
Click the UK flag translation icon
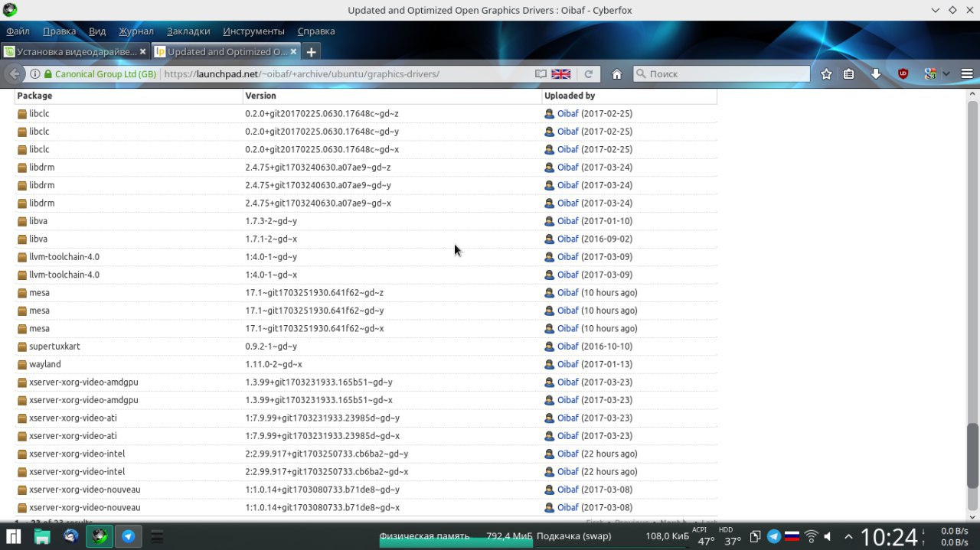tap(561, 74)
